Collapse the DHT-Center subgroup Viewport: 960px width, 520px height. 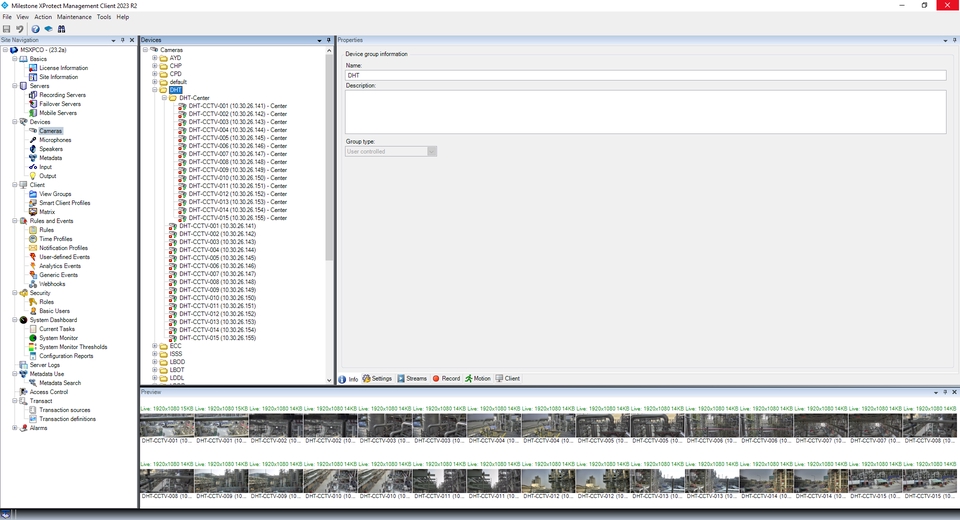164,98
